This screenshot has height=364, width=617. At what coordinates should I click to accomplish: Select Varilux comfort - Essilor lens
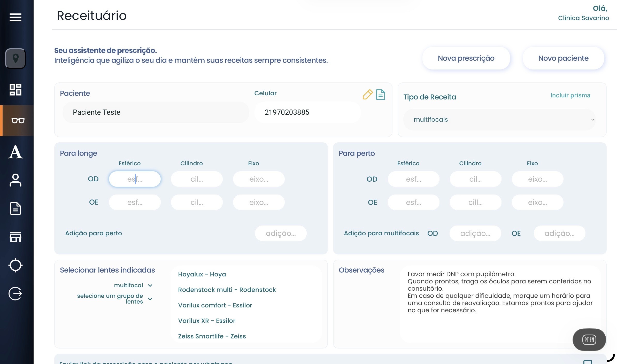click(x=215, y=305)
